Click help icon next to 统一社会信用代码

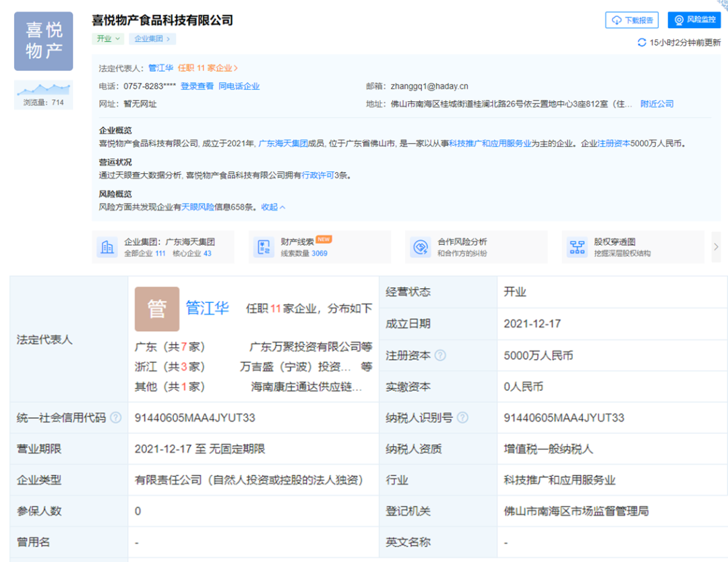(x=116, y=418)
